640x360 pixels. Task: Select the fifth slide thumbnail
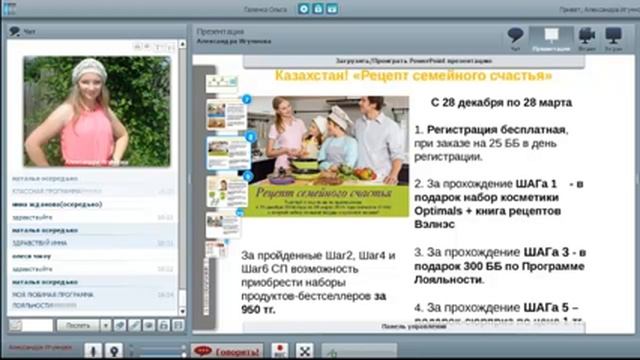(x=223, y=225)
